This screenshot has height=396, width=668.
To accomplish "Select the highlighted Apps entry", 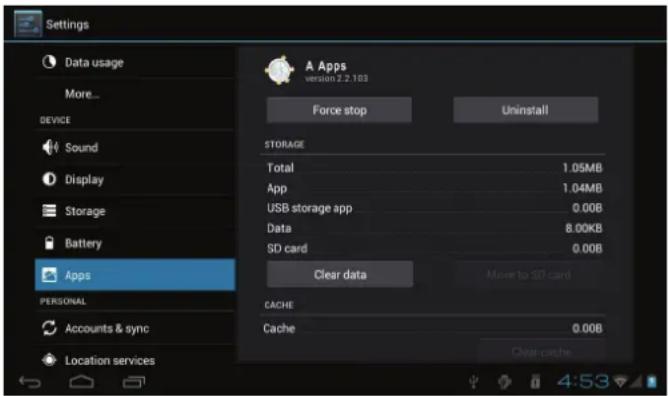I will pyautogui.click(x=135, y=275).
